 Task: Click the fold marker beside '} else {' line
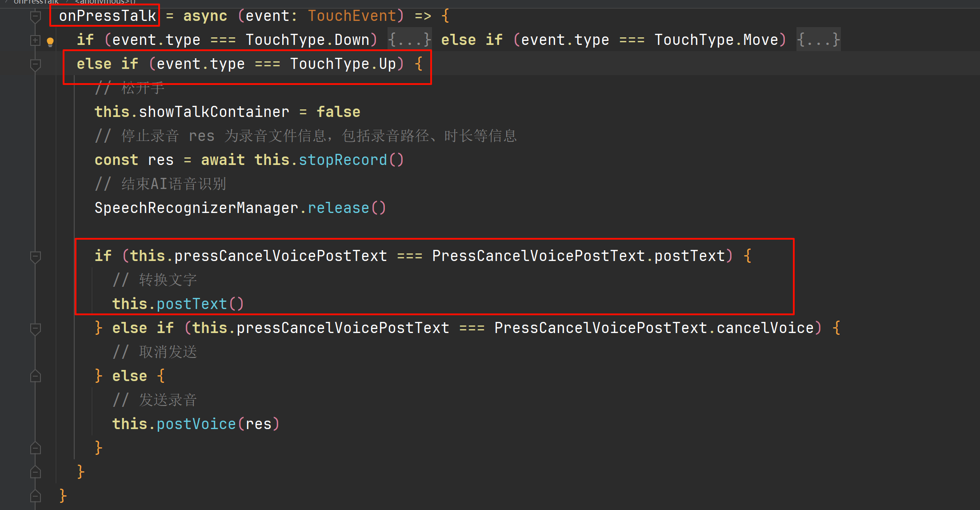tap(36, 377)
